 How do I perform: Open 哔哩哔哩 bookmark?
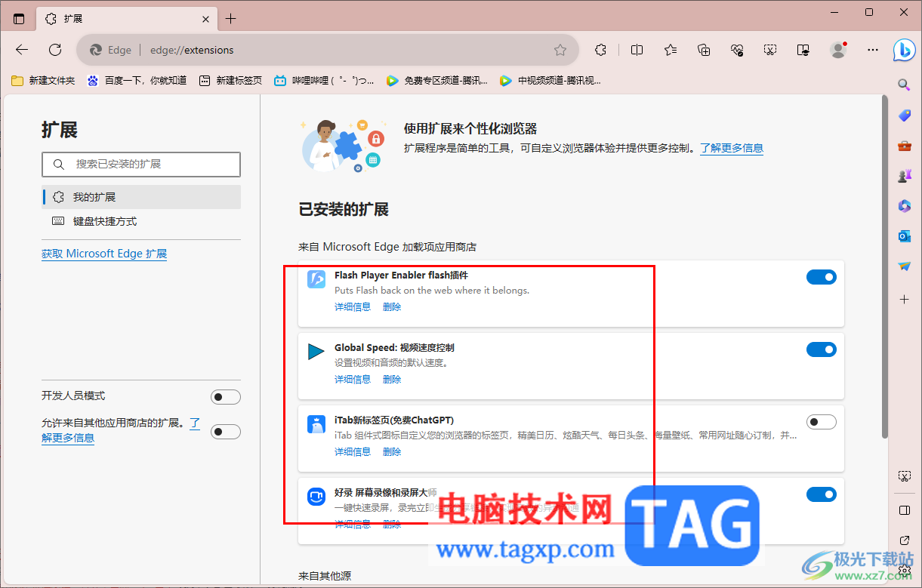coord(324,80)
